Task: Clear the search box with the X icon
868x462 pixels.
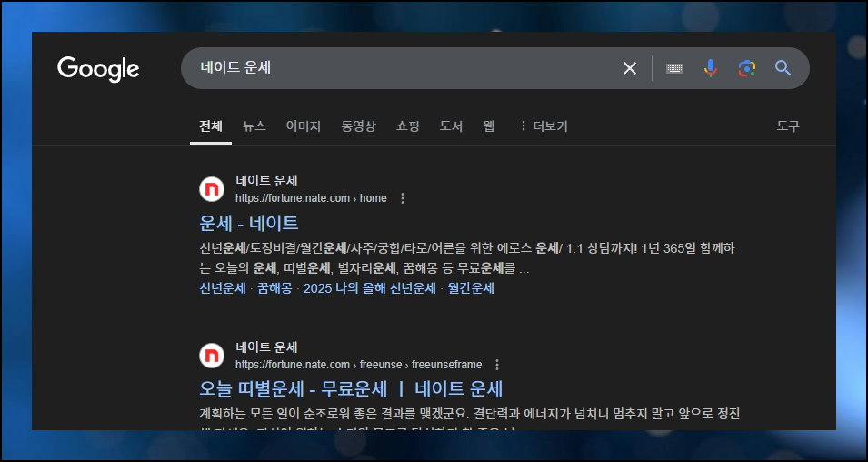Action: pos(629,68)
